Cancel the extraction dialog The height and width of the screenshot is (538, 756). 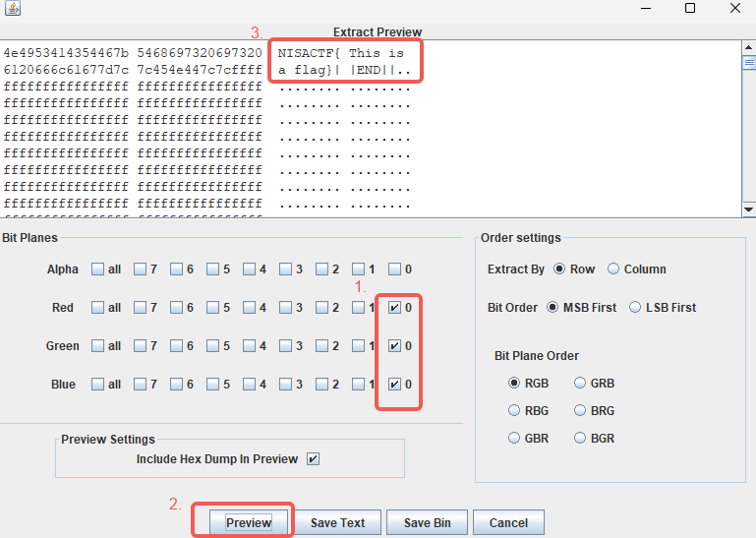click(508, 523)
